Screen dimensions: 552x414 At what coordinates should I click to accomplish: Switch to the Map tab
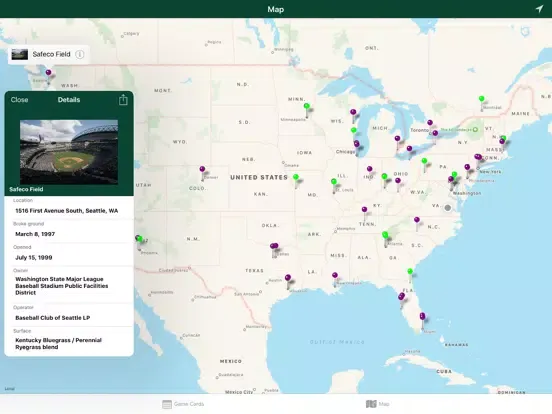pyautogui.click(x=377, y=404)
